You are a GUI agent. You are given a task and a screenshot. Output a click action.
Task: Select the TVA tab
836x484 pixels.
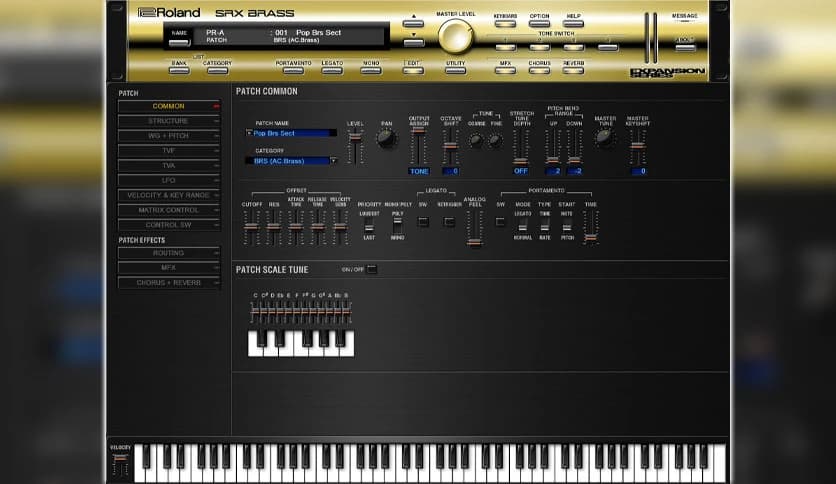point(168,166)
